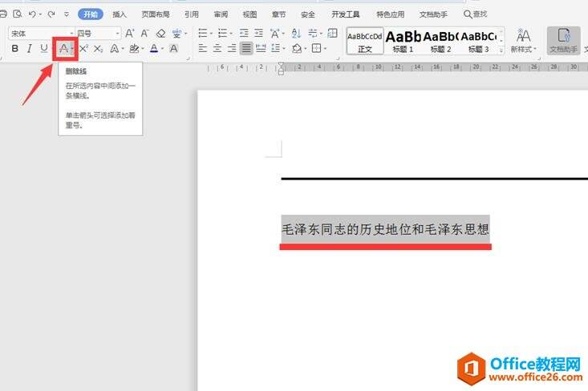
Task: Click the Chinese layout icon
Action: click(275, 34)
